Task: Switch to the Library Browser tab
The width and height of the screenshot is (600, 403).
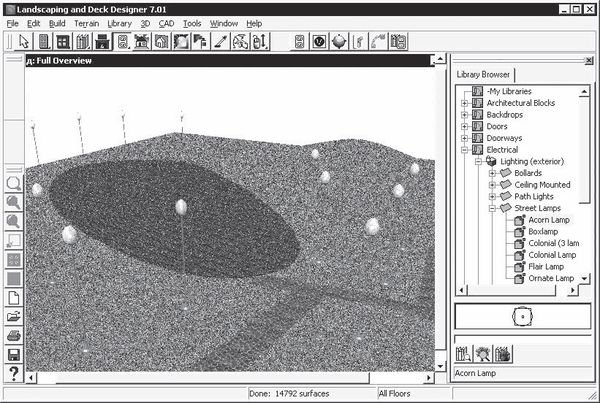Action: point(484,74)
